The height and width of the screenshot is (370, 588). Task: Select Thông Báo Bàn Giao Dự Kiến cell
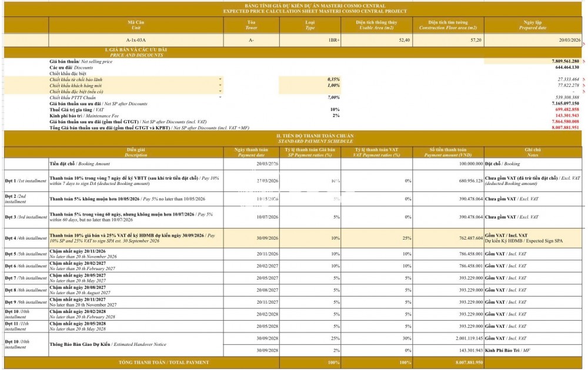136,345
